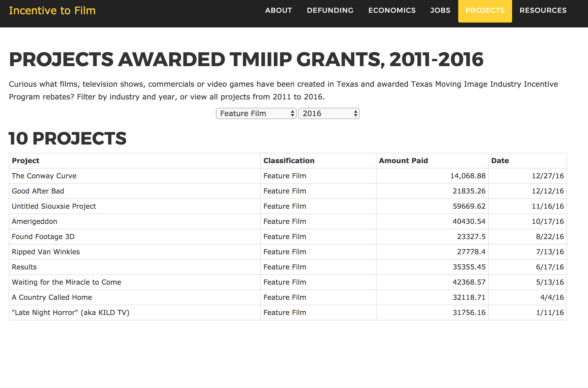The image size is (588, 388).
Task: Click the Classification column header
Action: (289, 161)
